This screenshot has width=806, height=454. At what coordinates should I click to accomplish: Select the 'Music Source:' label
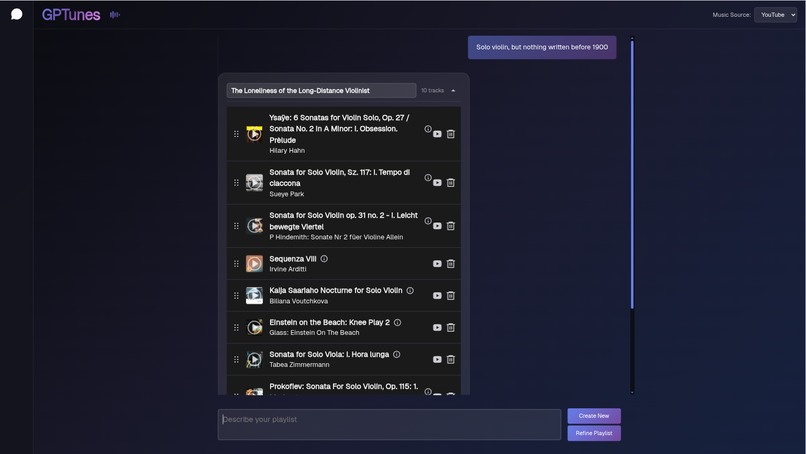tap(731, 15)
